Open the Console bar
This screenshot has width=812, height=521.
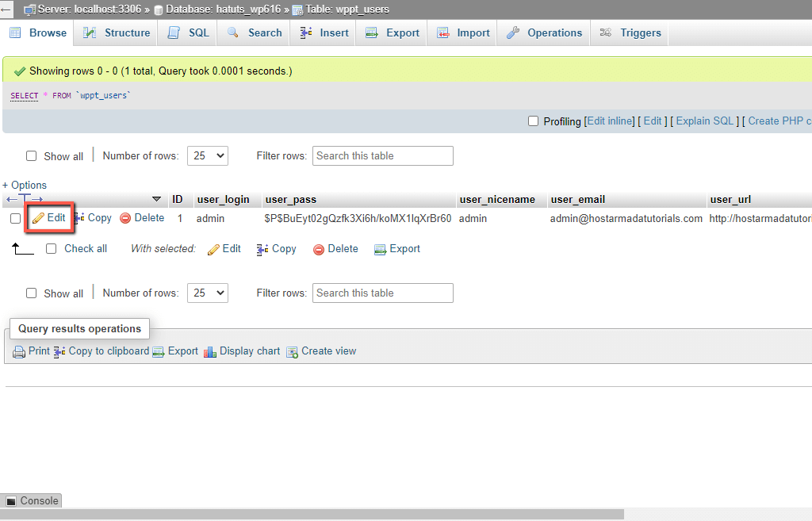tap(31, 501)
